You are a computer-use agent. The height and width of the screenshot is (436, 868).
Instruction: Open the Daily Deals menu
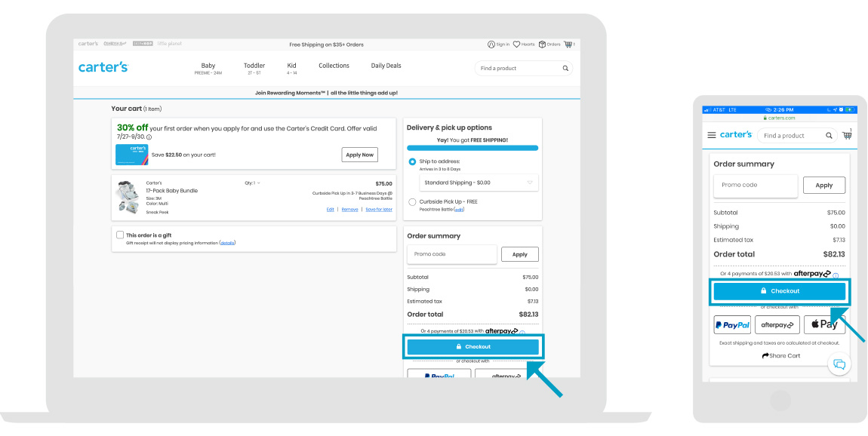386,66
